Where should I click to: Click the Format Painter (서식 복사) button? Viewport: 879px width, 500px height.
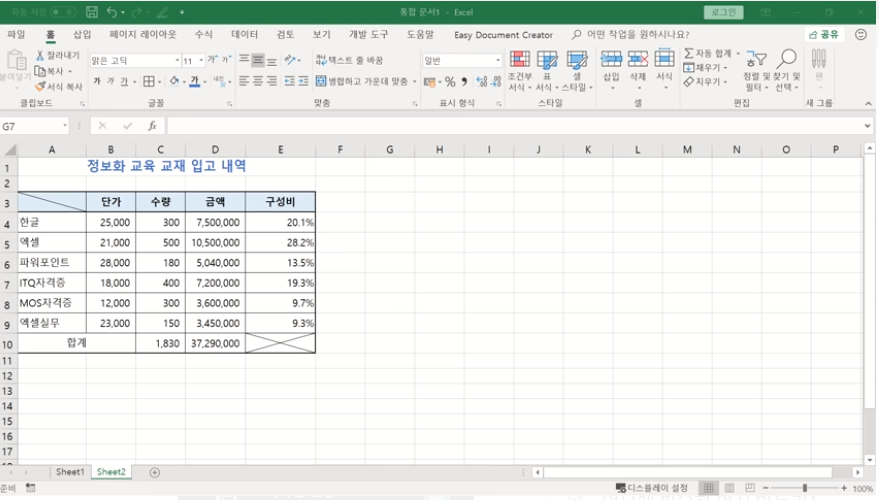pyautogui.click(x=58, y=86)
